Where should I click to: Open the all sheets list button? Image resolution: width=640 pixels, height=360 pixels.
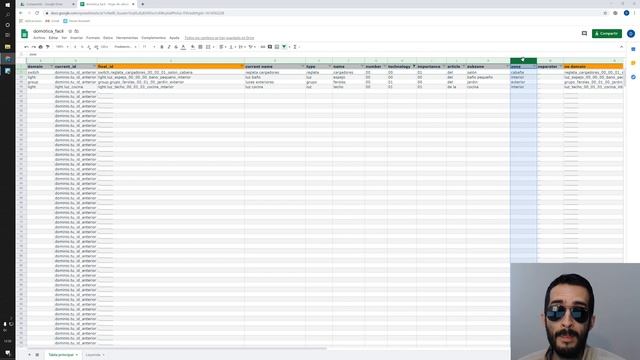pos(37,355)
